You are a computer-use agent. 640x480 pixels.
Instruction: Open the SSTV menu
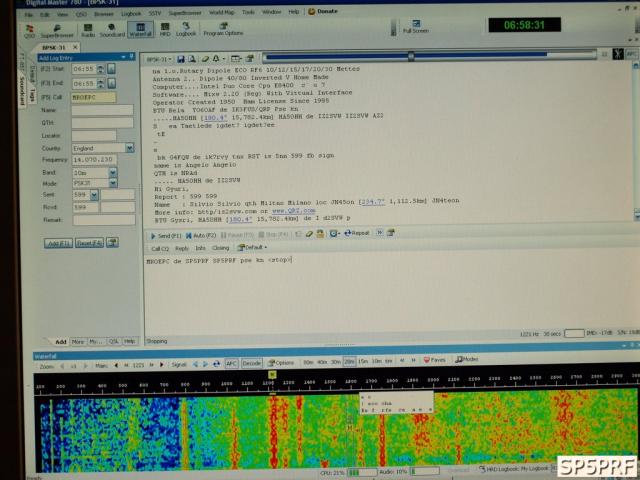click(x=155, y=13)
